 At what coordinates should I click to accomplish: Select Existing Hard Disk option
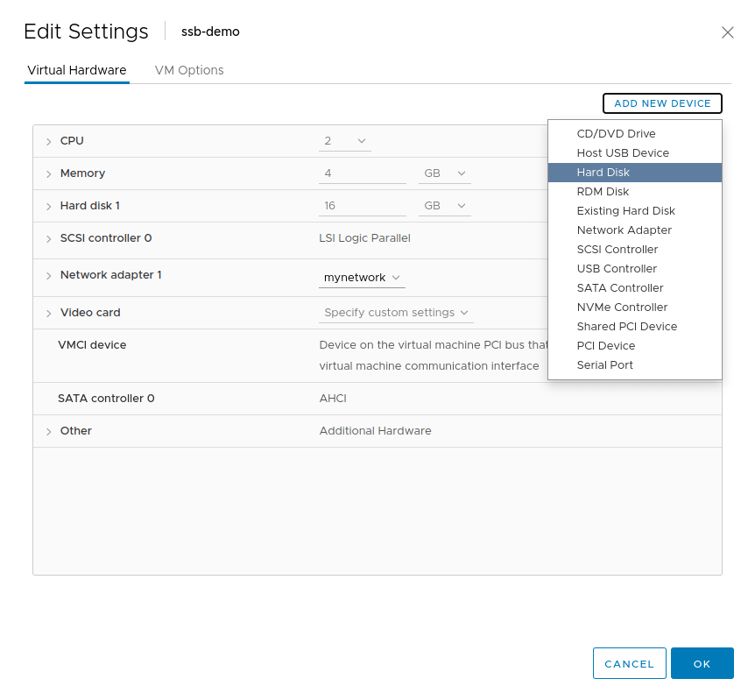(x=625, y=210)
